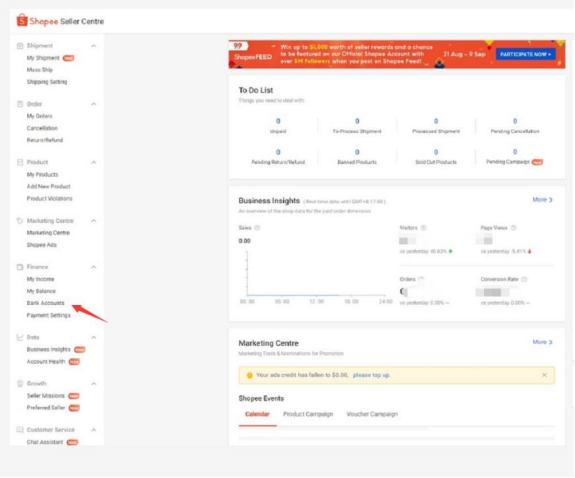Open Product Violations in sidebar
The height and width of the screenshot is (478, 575).
point(50,198)
